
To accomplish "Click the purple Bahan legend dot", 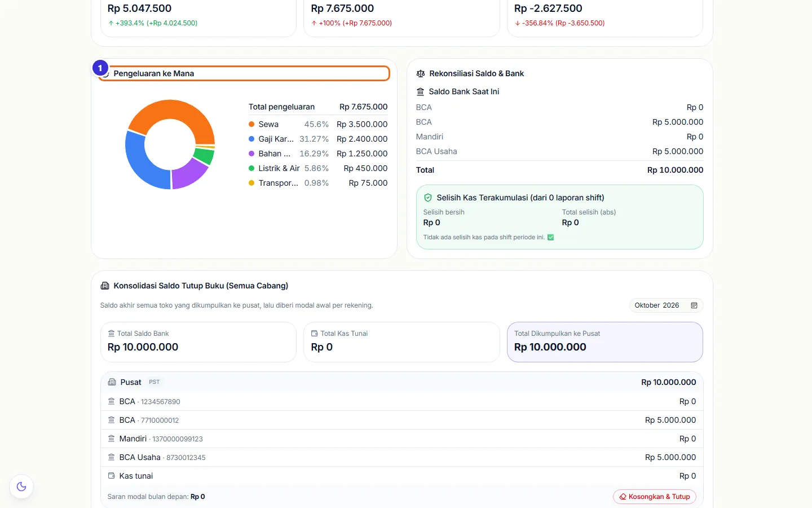I will click(251, 154).
